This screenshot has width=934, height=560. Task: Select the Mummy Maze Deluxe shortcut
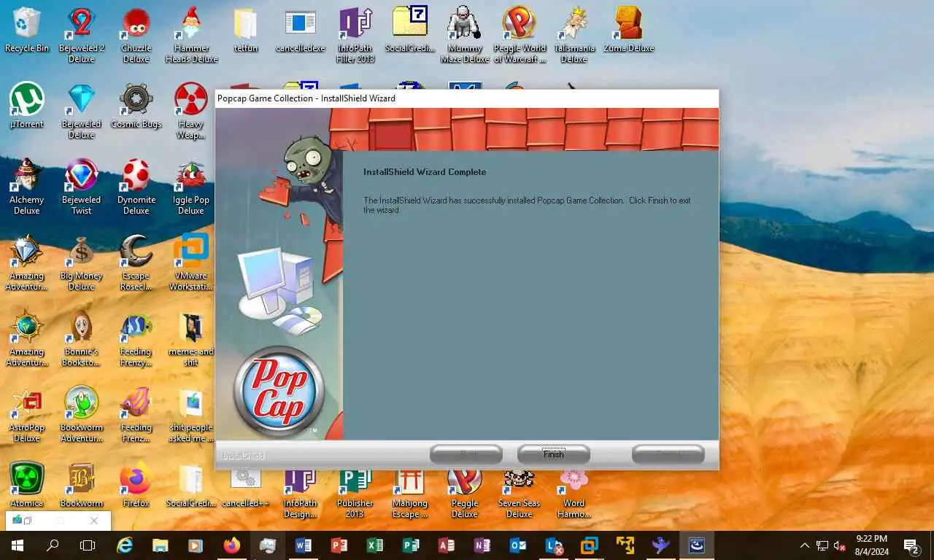coord(465,35)
